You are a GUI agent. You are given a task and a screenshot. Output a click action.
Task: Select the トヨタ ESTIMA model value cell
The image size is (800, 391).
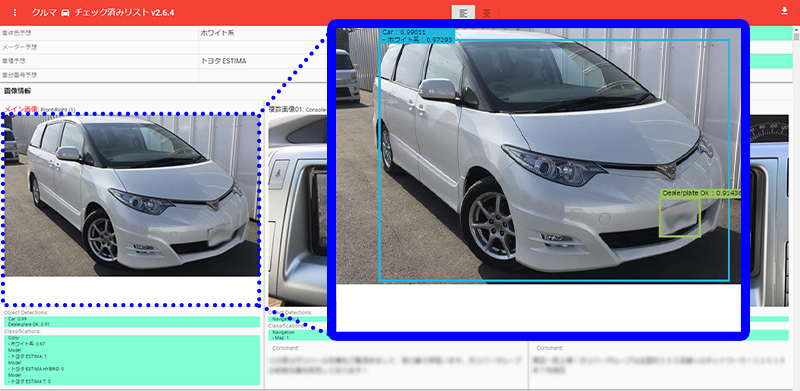click(262, 61)
